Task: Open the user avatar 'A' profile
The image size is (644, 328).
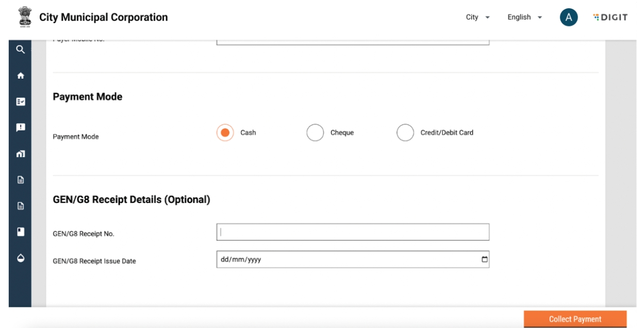Action: pyautogui.click(x=568, y=17)
